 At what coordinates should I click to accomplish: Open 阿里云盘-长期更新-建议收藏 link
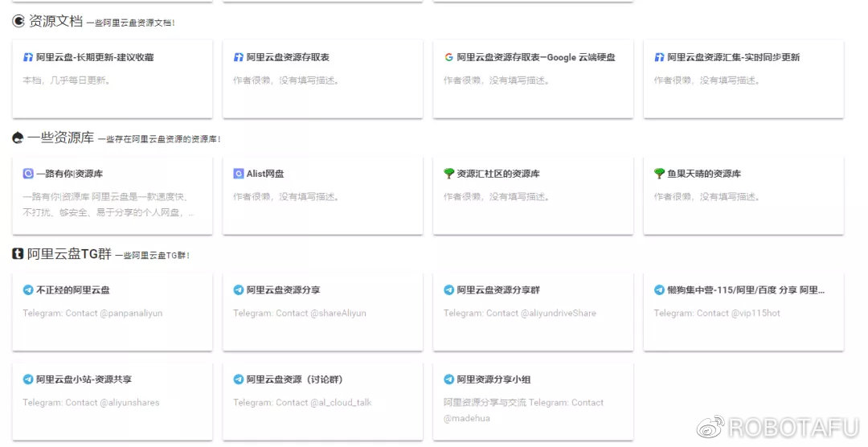[x=95, y=57]
